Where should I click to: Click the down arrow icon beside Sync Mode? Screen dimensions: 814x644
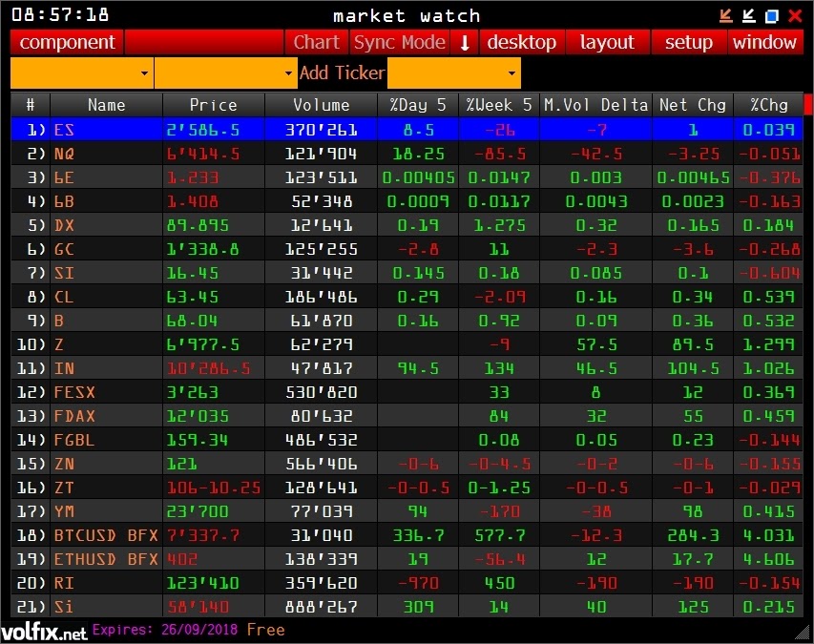[465, 42]
